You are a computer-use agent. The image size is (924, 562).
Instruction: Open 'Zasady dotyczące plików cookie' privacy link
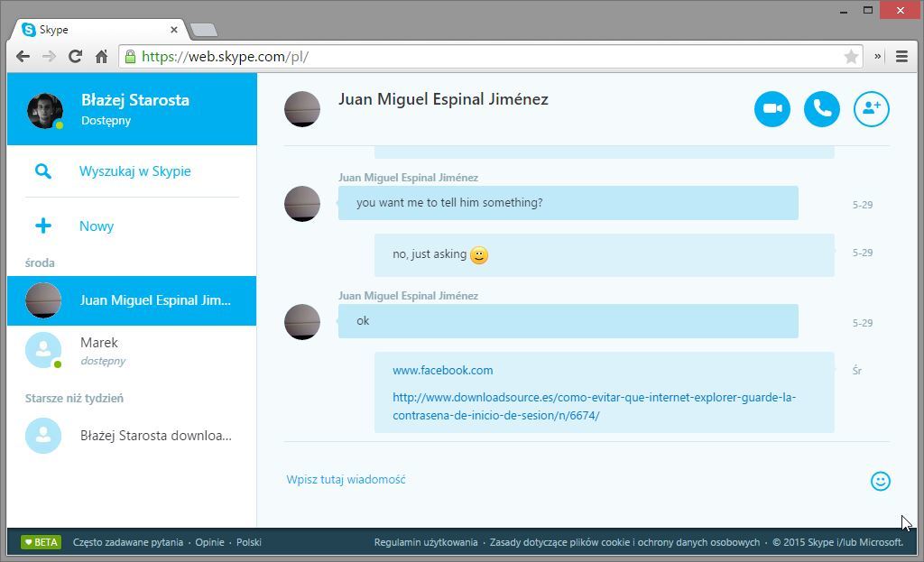624,542
